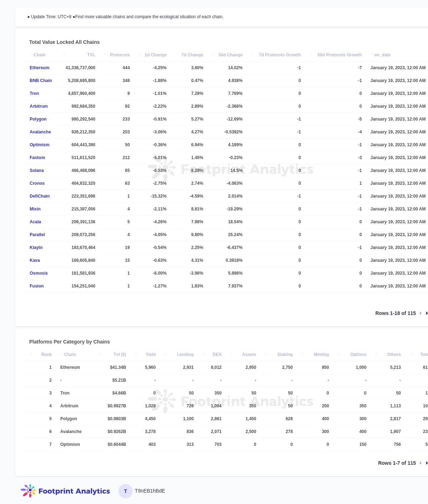
Task: Select Parallel's 25.24% 30d change cell
Action: 235,235
